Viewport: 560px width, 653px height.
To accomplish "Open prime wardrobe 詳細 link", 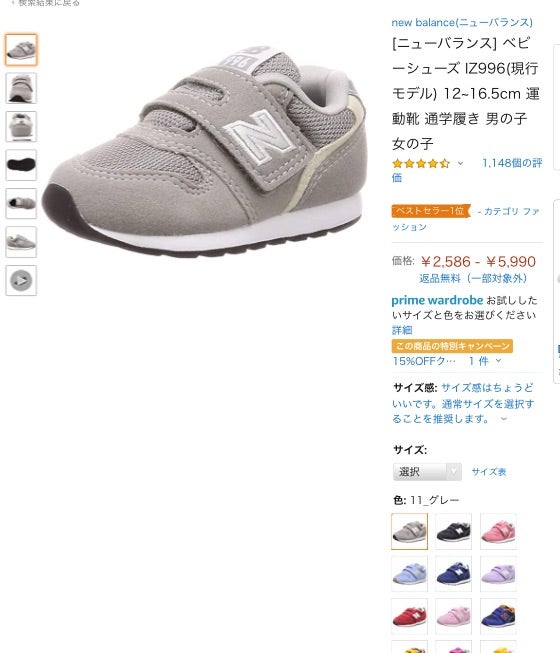I will tap(402, 330).
